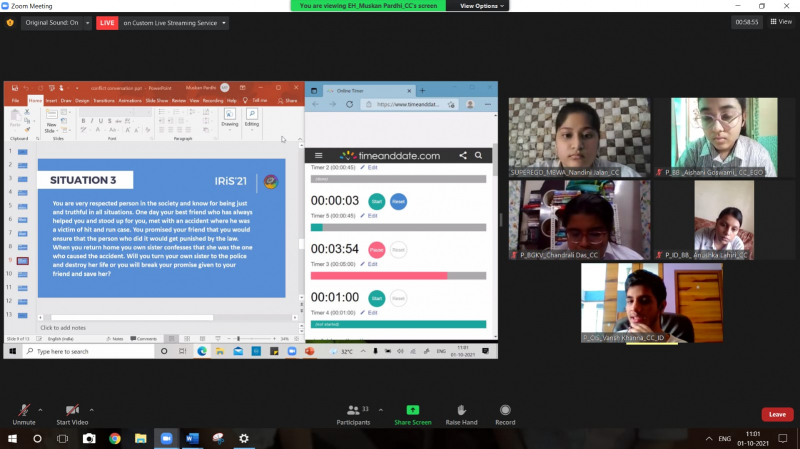Open the Original Sound dropdown arrow
Viewport: 800px width, 449px height.
(x=85, y=22)
